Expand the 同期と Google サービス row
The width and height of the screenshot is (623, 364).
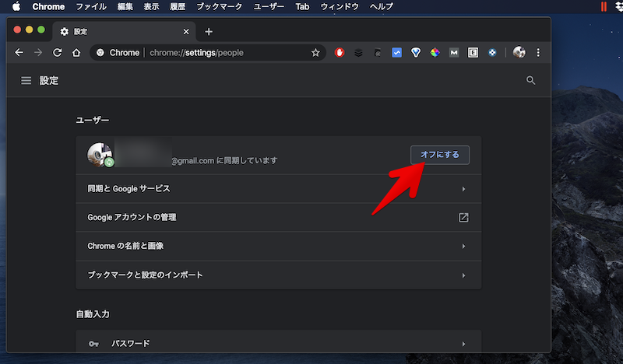click(278, 189)
